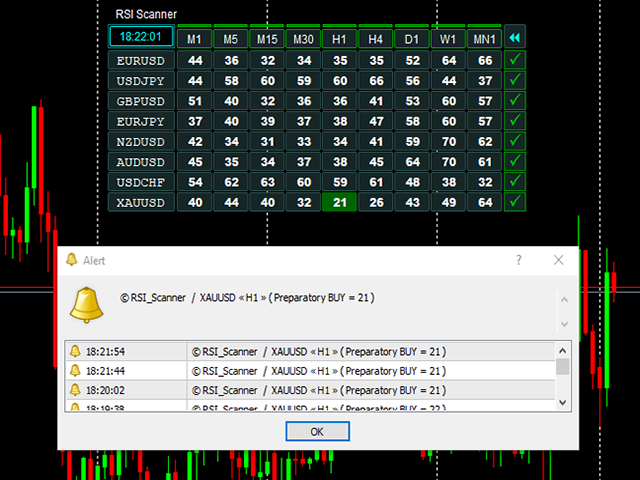Click the rewind double-arrow icon in scanner header
This screenshot has width=640, height=480.
(515, 37)
